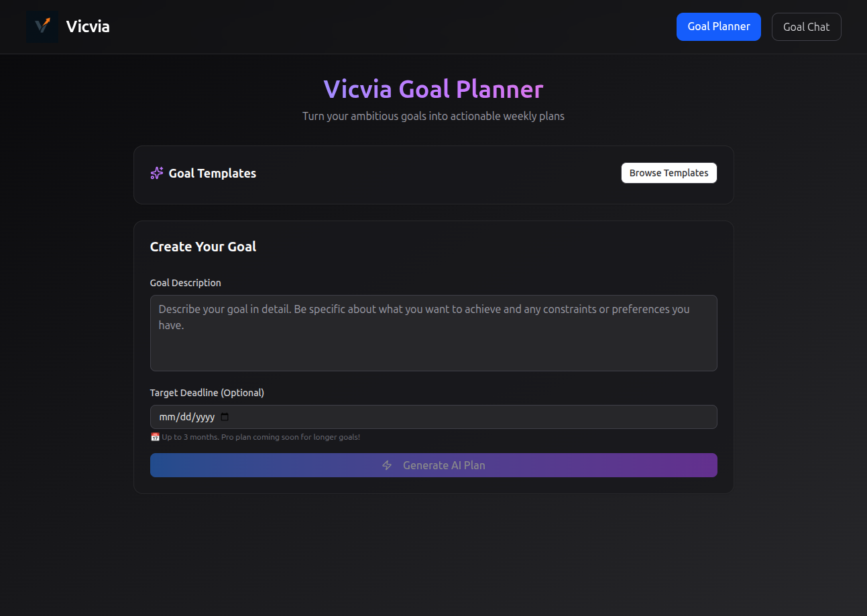This screenshot has width=867, height=616.
Task: Click the Vicvia Goal Planner page title
Action: coord(433,88)
